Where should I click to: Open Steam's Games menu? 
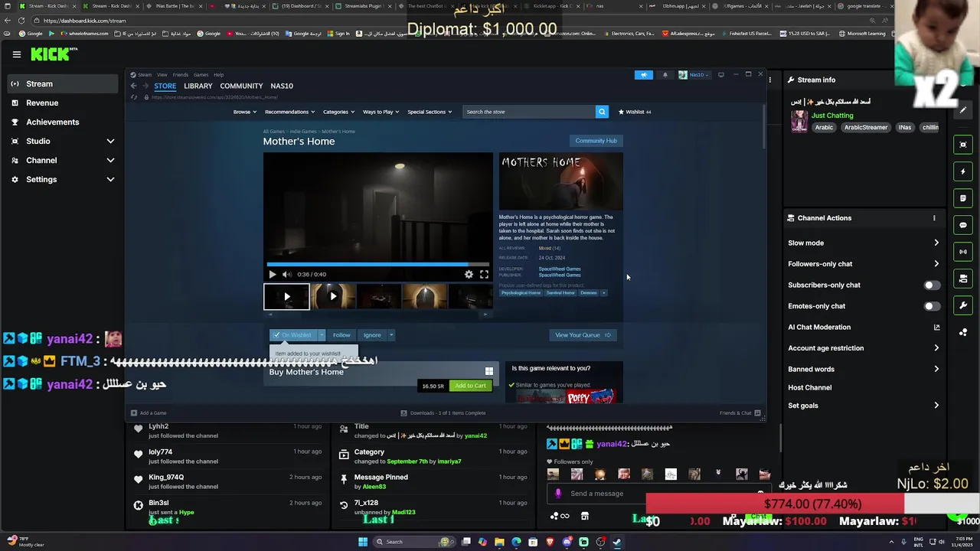201,75
